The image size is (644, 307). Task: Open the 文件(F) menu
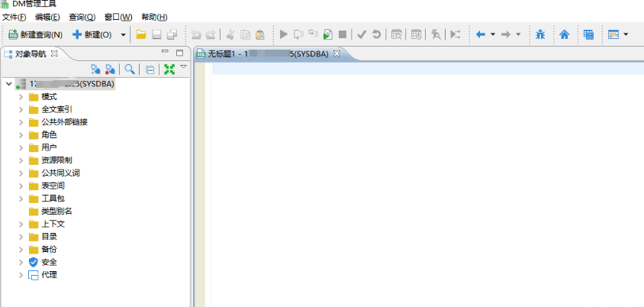pyautogui.click(x=14, y=17)
